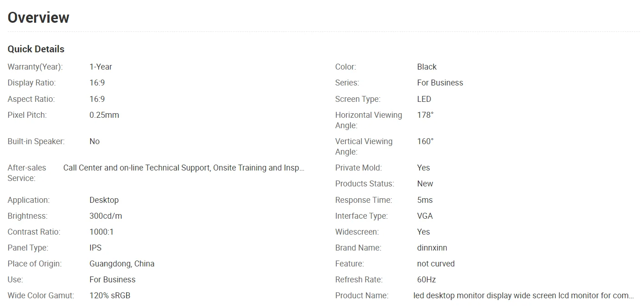The image size is (644, 306).
Task: Click the Guangdong, China origin value
Action: click(x=122, y=264)
